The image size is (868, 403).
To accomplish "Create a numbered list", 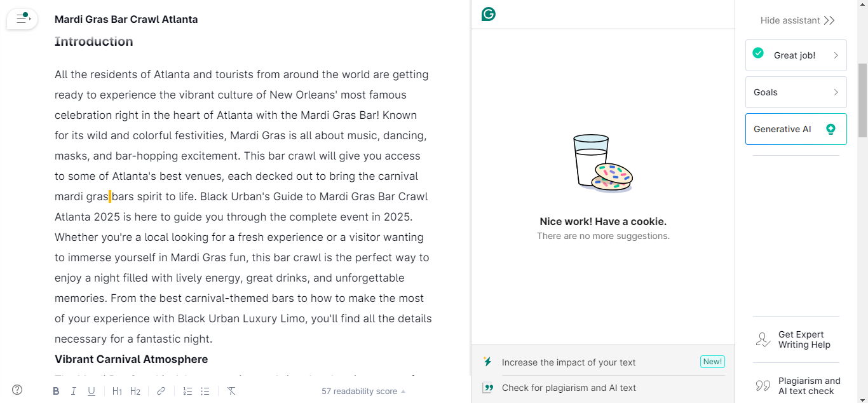I will pos(187,391).
